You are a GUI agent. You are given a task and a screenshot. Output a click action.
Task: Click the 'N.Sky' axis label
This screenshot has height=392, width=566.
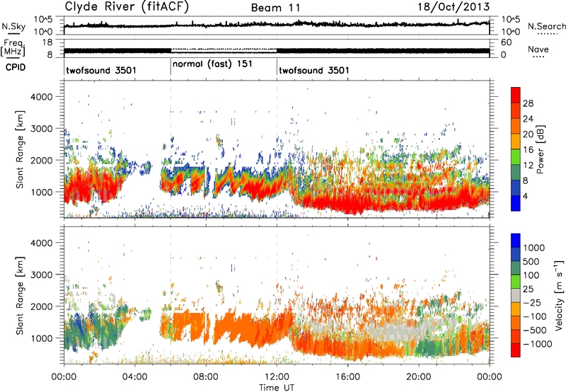[13, 26]
